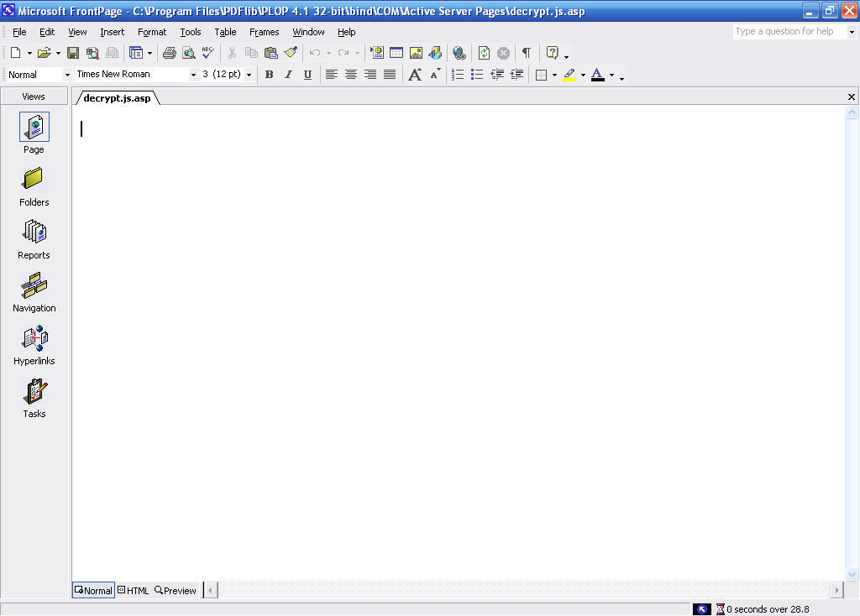Insert a table icon
860x616 pixels.
click(396, 53)
